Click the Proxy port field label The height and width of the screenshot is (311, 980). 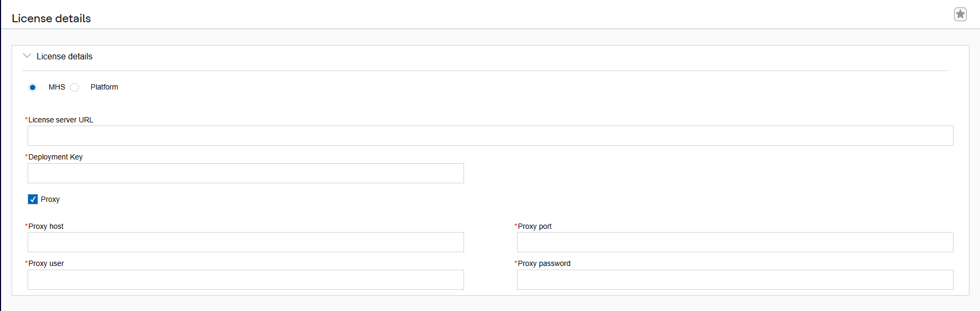[534, 226]
